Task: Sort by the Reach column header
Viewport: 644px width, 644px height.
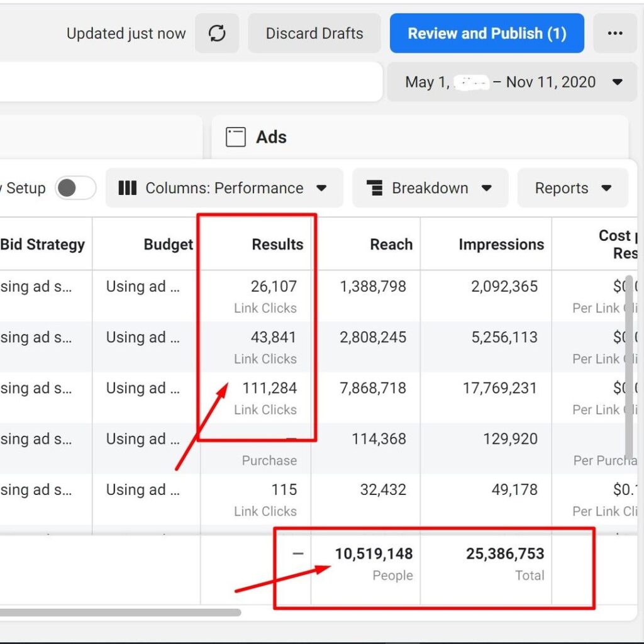Action: pos(391,245)
